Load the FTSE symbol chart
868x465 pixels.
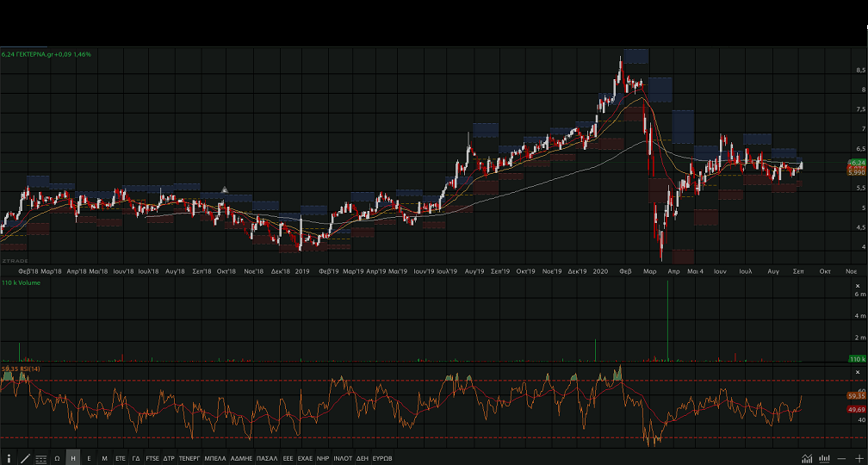tap(152, 458)
